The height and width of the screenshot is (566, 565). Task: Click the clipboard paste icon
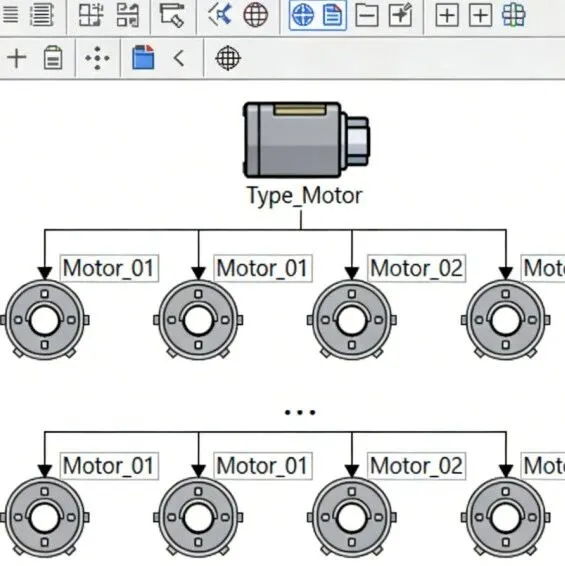(53, 57)
